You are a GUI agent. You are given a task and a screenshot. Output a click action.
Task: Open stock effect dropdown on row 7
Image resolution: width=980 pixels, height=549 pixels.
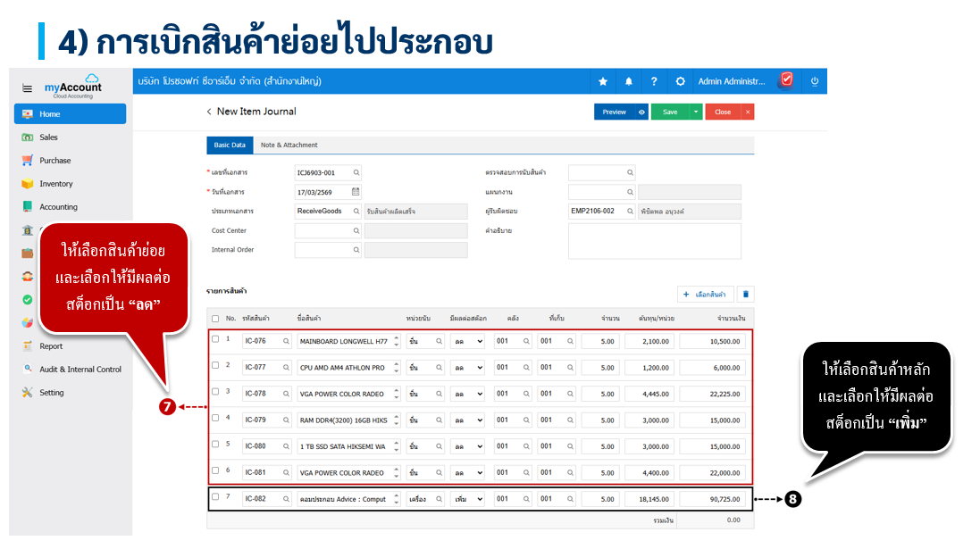(467, 499)
